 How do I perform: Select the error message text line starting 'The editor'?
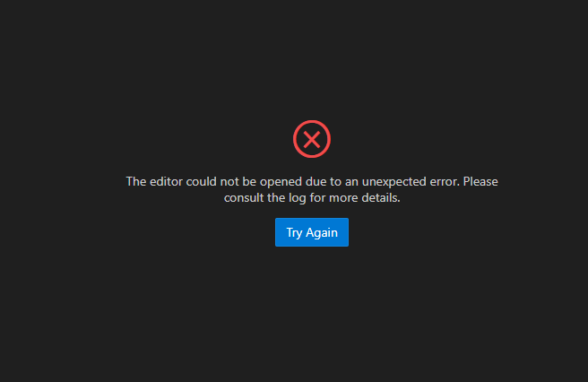[x=312, y=182]
